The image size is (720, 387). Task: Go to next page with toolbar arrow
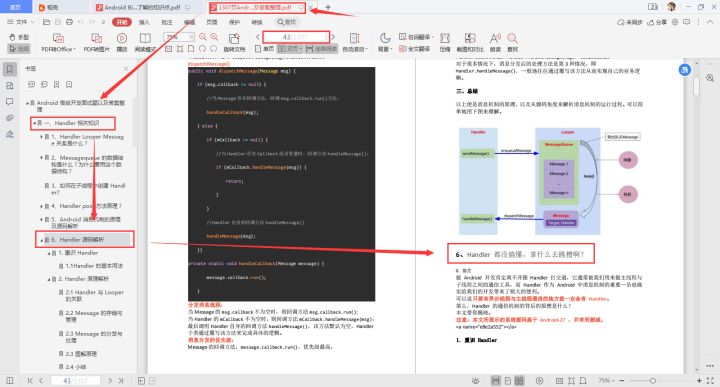tap(333, 37)
